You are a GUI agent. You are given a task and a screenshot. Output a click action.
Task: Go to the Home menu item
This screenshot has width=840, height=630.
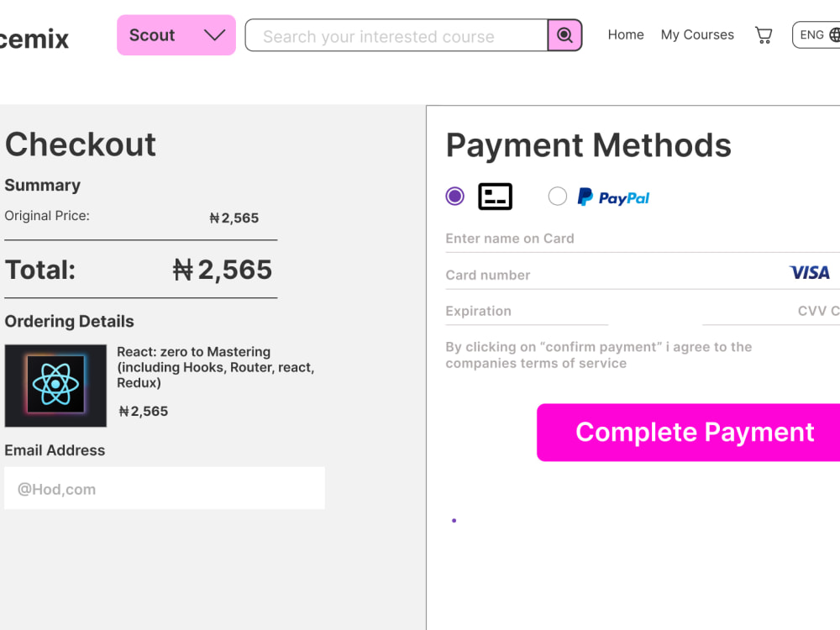click(x=626, y=34)
